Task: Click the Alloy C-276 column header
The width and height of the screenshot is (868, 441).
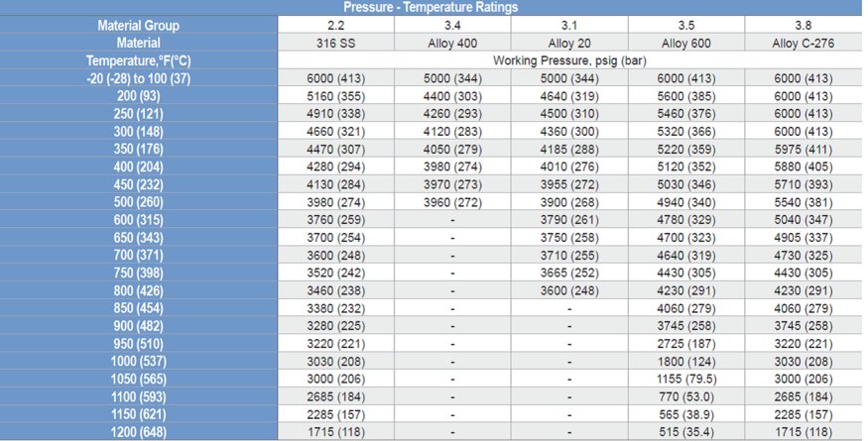Action: pos(803,43)
